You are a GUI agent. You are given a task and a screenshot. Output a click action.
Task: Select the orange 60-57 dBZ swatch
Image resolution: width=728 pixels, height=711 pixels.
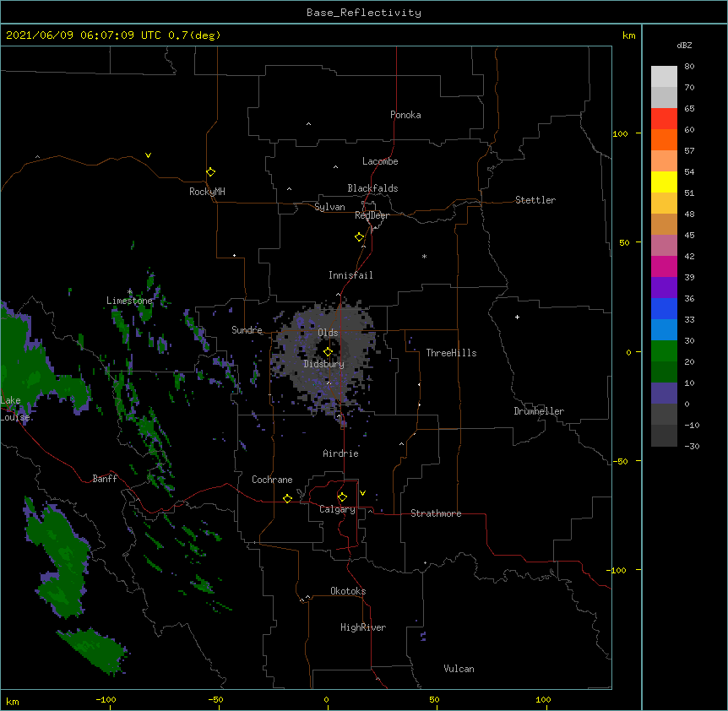[664, 139]
